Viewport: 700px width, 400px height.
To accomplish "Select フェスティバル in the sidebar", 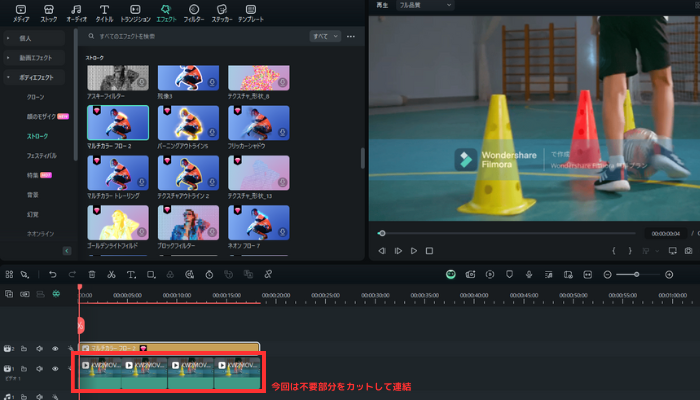I will (42, 156).
